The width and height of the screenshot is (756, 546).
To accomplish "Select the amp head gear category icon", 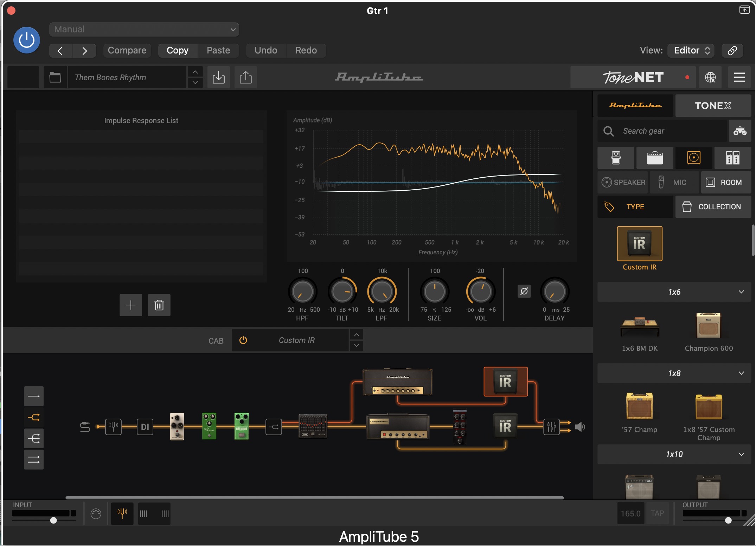I will (654, 158).
